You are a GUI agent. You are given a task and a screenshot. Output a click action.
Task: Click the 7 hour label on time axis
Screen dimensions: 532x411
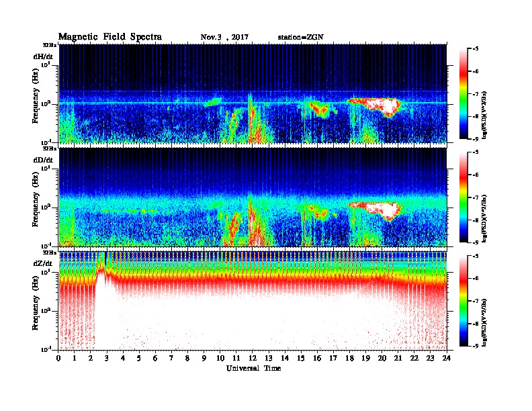[172, 359]
